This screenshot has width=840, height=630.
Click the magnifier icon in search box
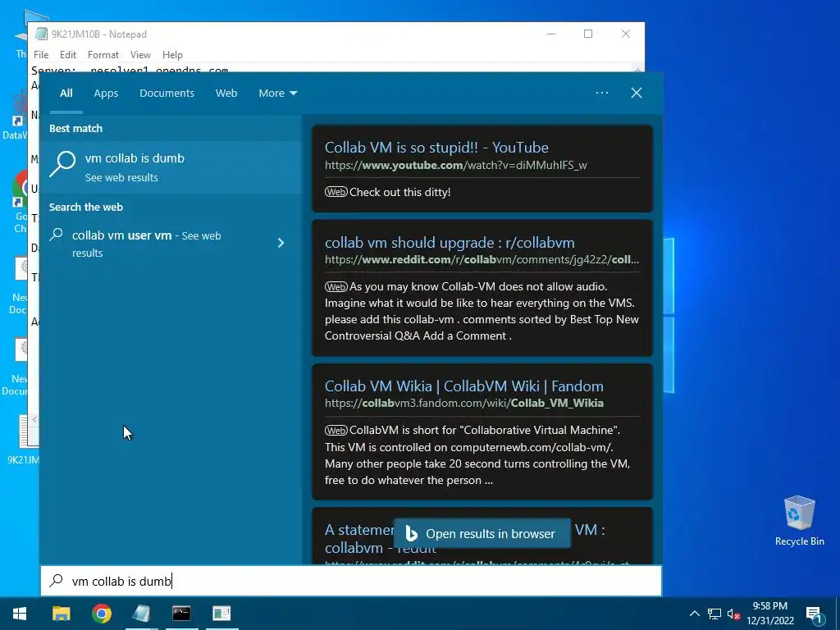[56, 581]
